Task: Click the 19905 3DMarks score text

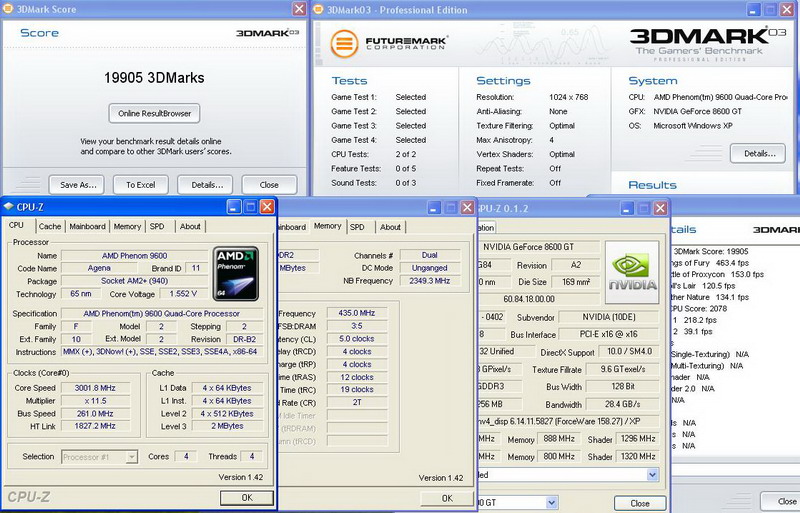Action: 154,78
